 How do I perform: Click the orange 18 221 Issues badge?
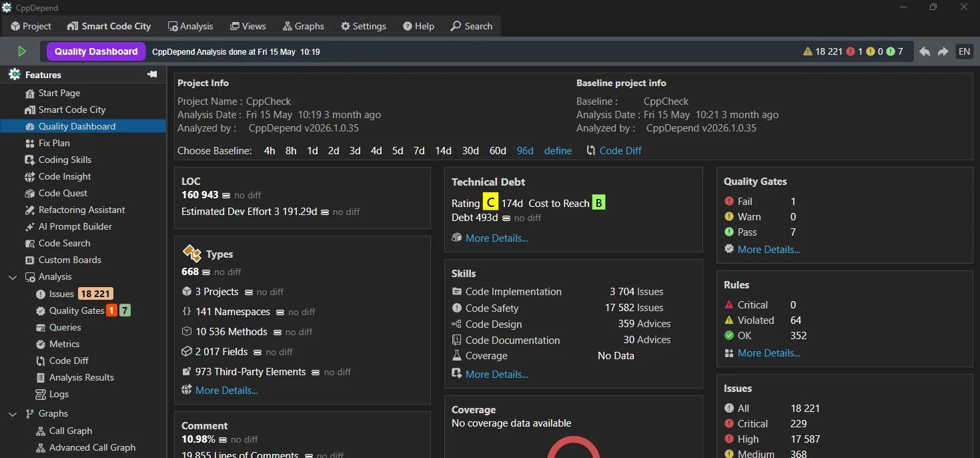[95, 294]
